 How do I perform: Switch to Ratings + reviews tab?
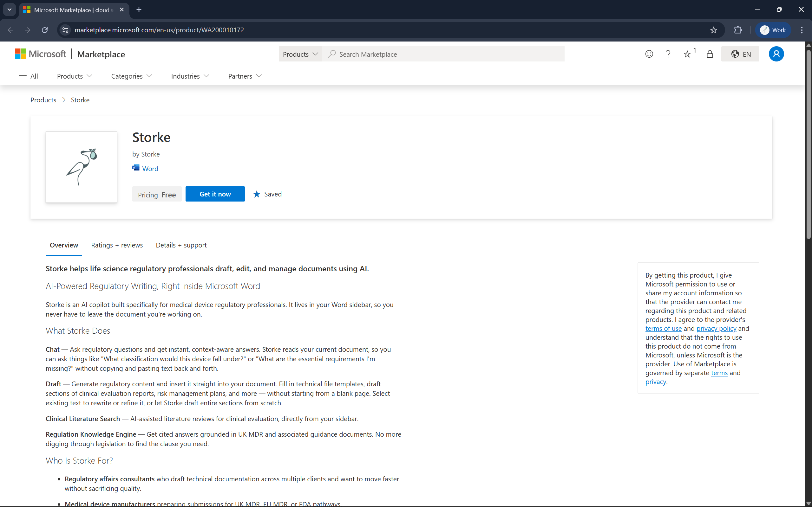117,245
